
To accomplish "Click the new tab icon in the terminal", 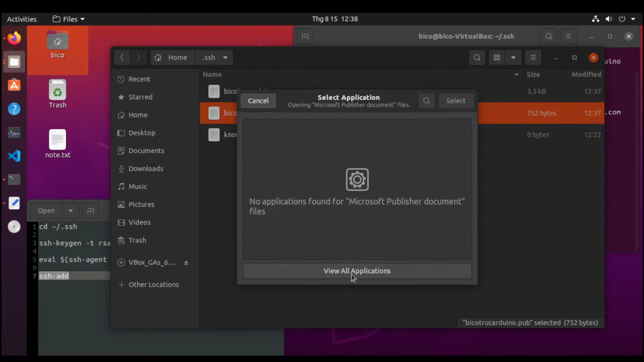I will point(305,36).
